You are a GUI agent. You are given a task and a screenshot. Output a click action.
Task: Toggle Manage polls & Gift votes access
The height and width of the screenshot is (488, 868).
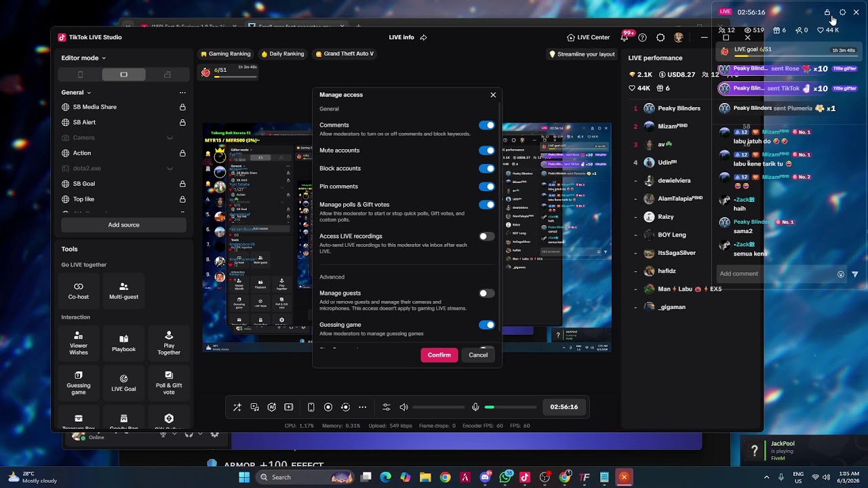tap(487, 205)
